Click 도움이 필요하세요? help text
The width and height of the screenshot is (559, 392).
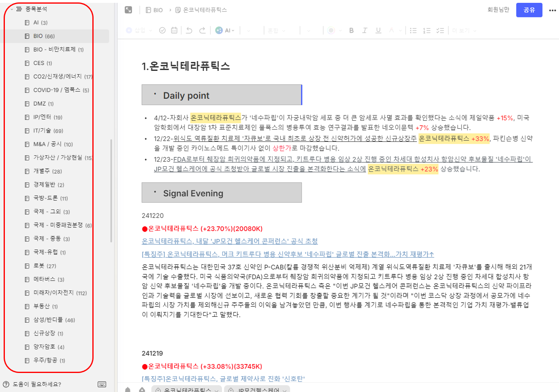pyautogui.click(x=37, y=384)
